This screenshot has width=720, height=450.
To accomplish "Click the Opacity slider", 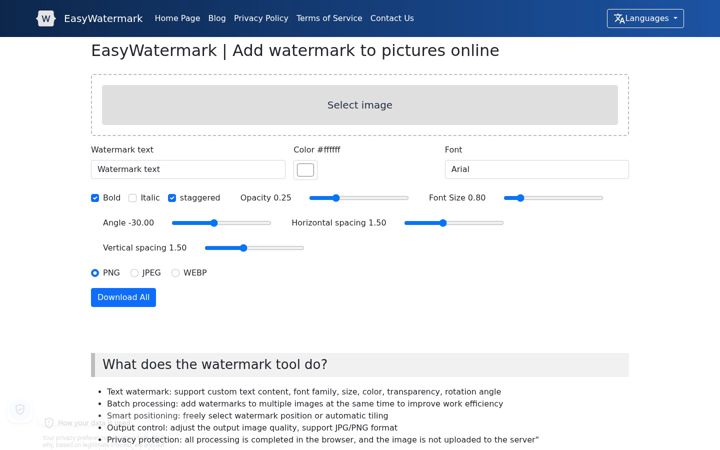I will coord(359,198).
